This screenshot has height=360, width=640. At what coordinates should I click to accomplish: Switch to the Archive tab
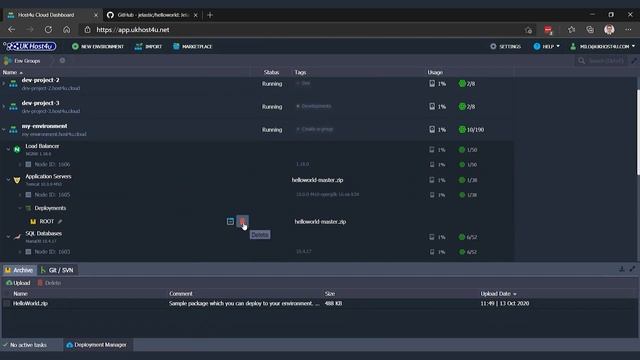(19, 270)
